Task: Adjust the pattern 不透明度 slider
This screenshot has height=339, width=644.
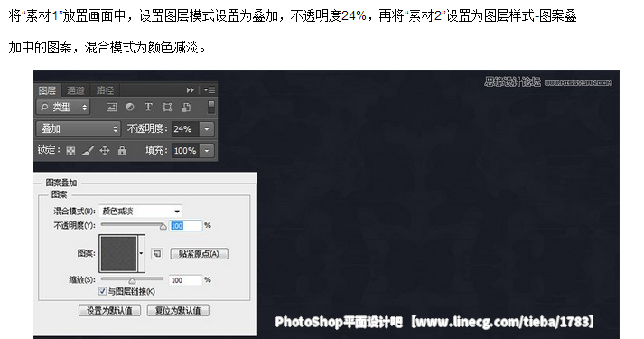Action: tap(163, 226)
